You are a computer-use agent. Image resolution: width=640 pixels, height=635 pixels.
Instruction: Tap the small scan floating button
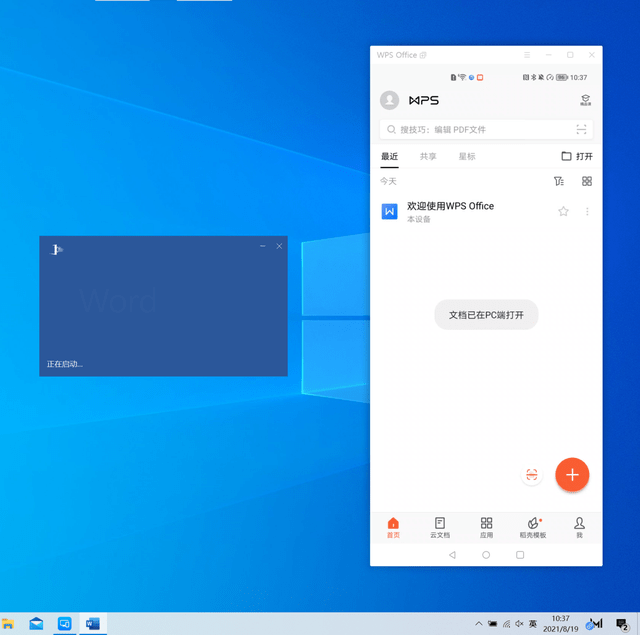[531, 475]
